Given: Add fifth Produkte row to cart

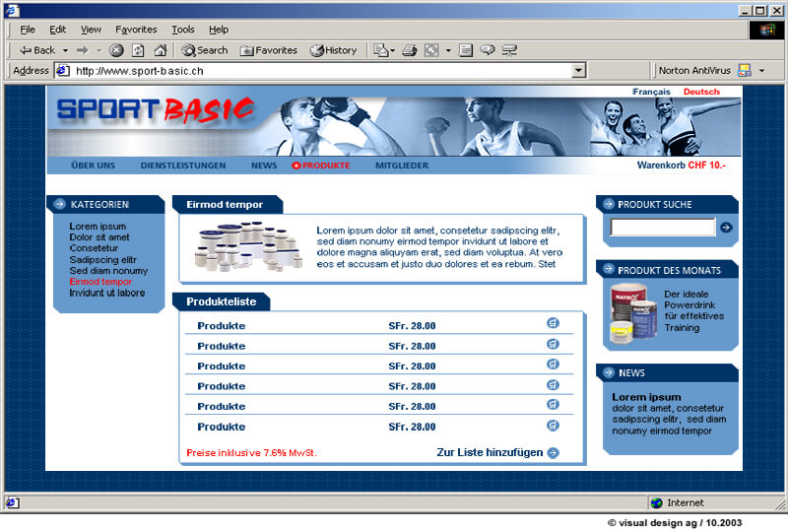Looking at the screenshot, I should tap(553, 404).
